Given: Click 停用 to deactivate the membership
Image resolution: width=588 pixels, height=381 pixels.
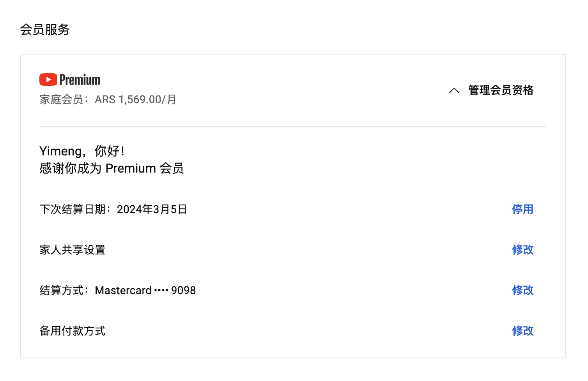Looking at the screenshot, I should click(x=522, y=209).
